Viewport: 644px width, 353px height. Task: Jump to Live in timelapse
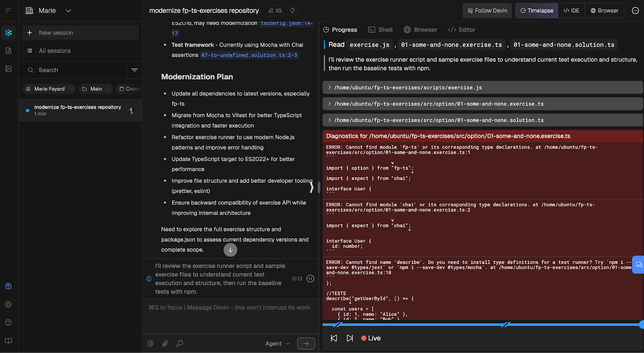point(371,338)
